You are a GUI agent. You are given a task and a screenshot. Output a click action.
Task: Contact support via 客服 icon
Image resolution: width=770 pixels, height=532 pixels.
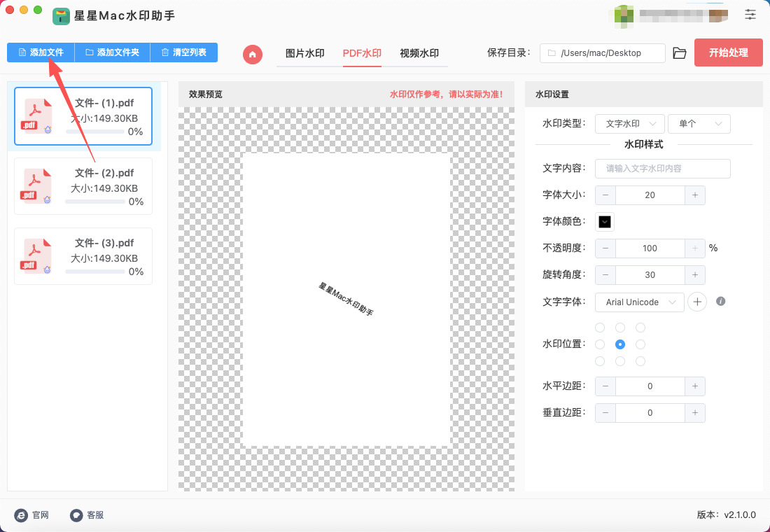[x=77, y=515]
